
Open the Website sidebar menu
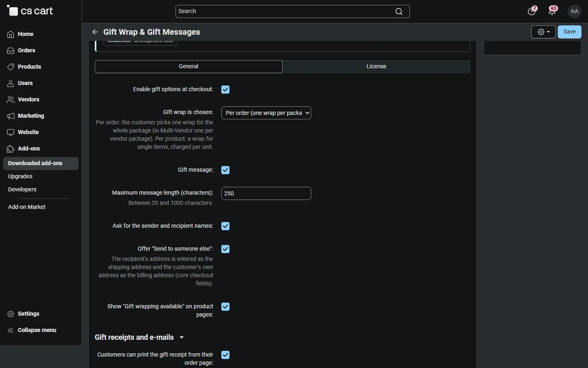(23, 132)
